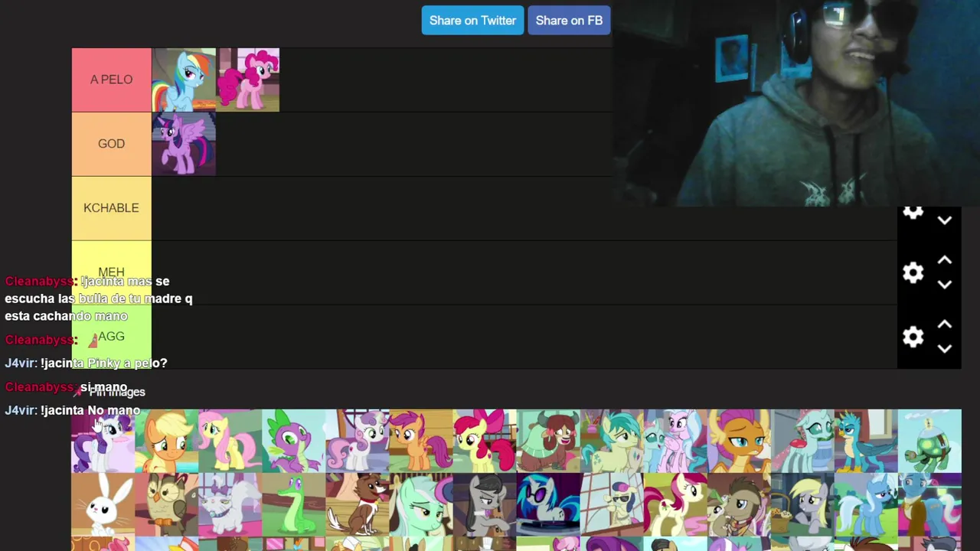The width and height of the screenshot is (980, 551).
Task: Pick the DJ Pon-3 image with glasses
Action: pyautogui.click(x=547, y=504)
